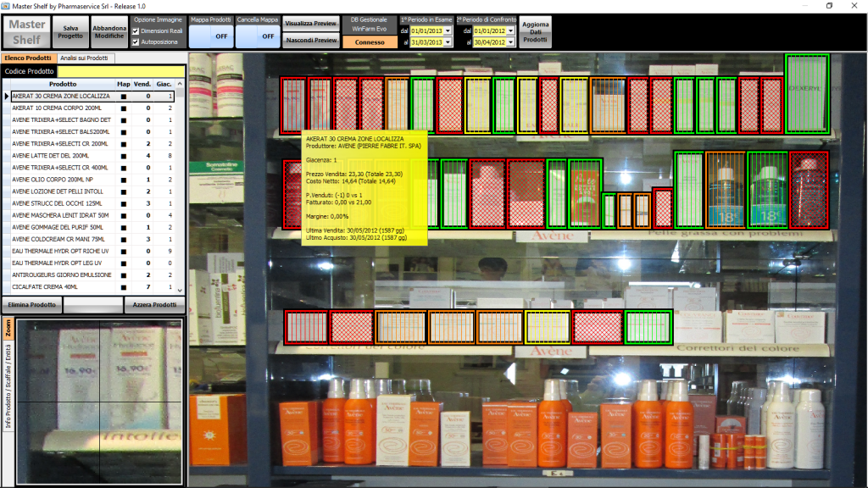This screenshot has height=488, width=868.
Task: Open the 01/01/2013 start date dropdown
Action: click(x=448, y=31)
